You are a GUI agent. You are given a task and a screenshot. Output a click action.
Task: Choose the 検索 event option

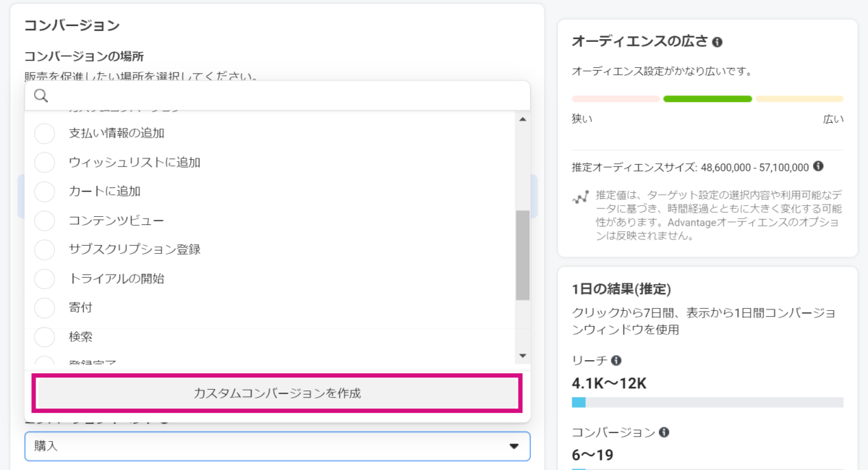coord(45,337)
